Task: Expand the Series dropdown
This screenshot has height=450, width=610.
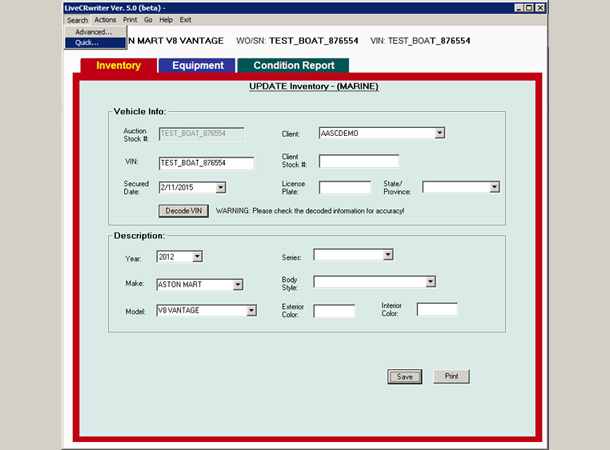Action: (388, 255)
